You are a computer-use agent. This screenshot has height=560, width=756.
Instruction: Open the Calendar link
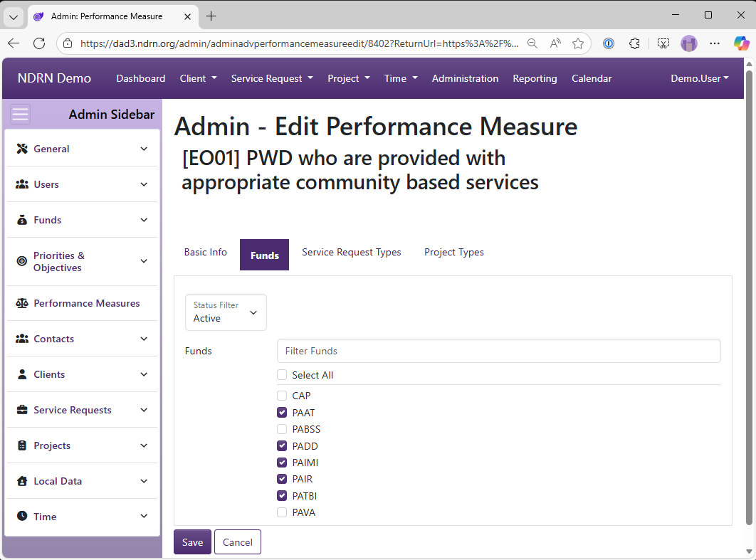click(592, 78)
